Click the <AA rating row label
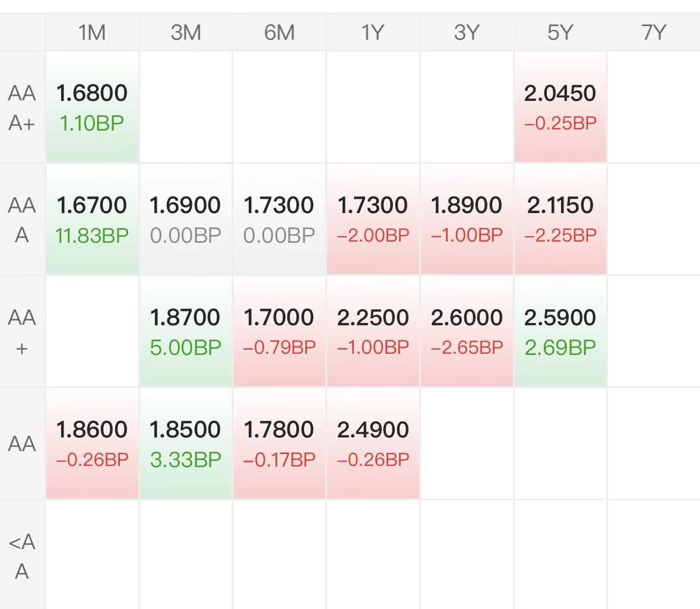The image size is (700, 609). point(22,556)
